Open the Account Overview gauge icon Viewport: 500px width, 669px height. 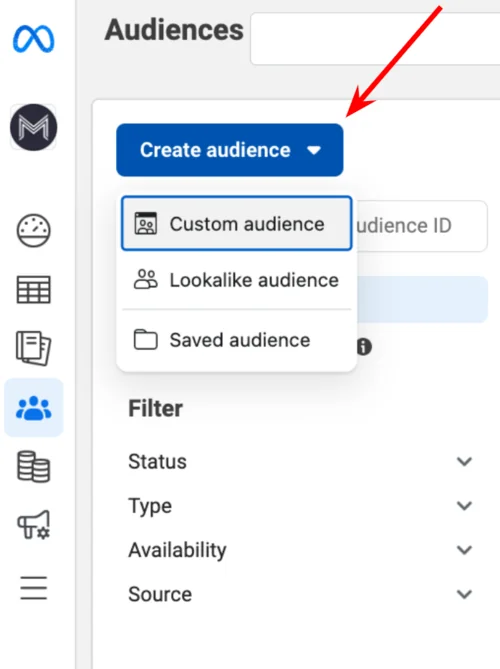(x=34, y=231)
